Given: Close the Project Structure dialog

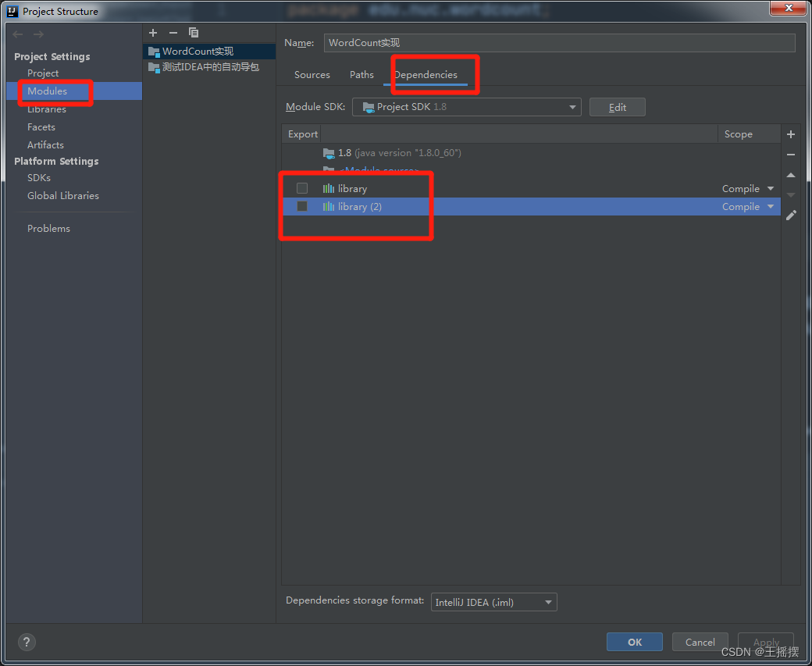Looking at the screenshot, I should [788, 9].
